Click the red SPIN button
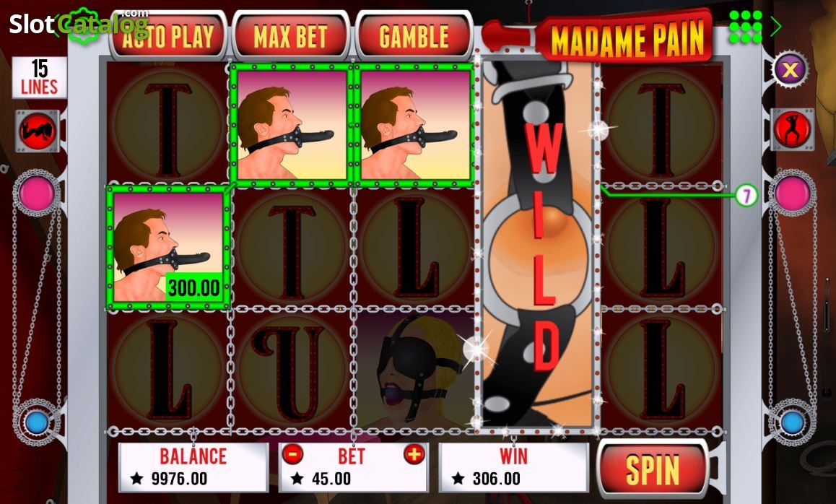This screenshot has height=504, width=836. [653, 469]
